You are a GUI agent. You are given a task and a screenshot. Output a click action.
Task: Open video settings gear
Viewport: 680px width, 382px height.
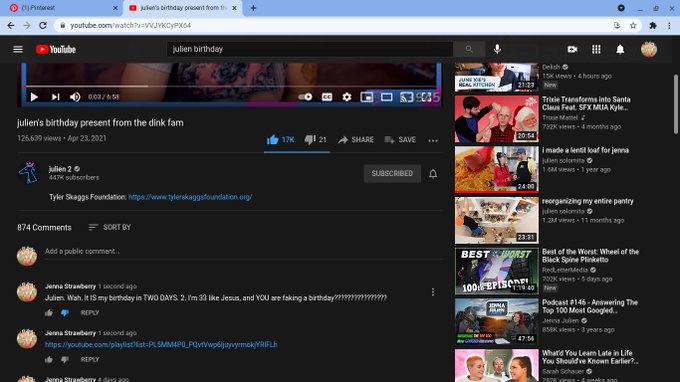[347, 97]
